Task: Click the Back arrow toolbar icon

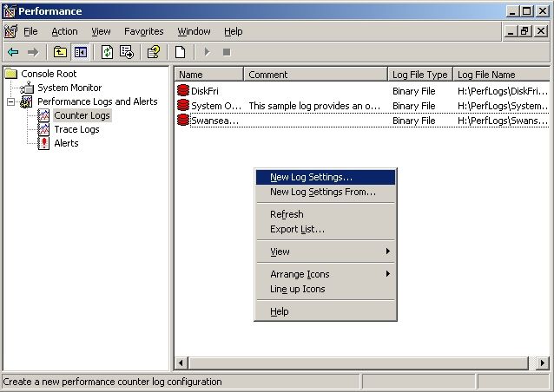Action: pos(13,52)
